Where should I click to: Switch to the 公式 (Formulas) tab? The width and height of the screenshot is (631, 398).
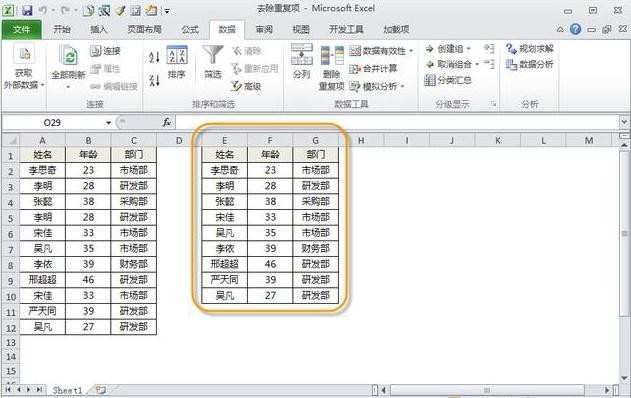(x=190, y=29)
